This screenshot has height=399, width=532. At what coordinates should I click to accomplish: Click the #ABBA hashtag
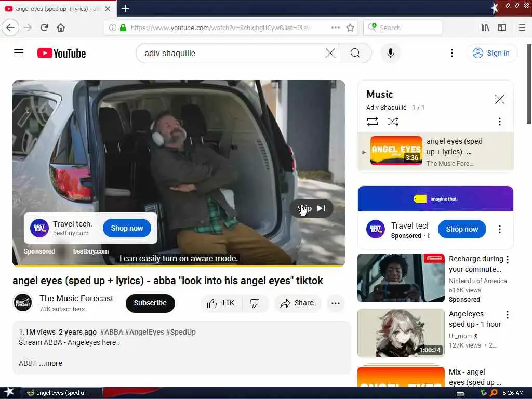[112, 332]
